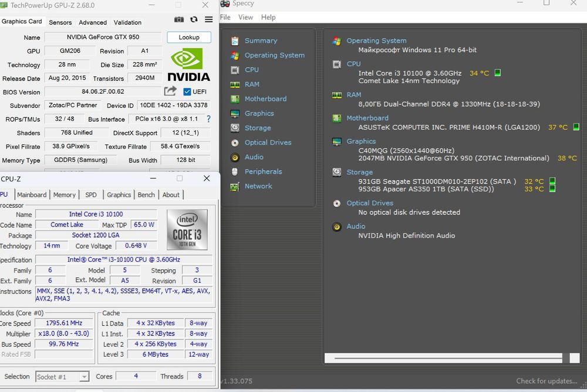This screenshot has width=587, height=392.
Task: Toggle the UEFI checkbox in GPU-Z
Action: coord(187,92)
